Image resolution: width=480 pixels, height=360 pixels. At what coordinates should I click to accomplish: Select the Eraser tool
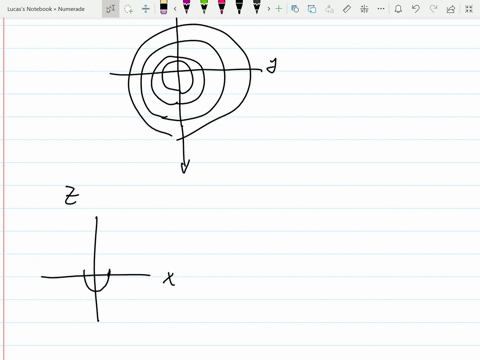point(163,7)
